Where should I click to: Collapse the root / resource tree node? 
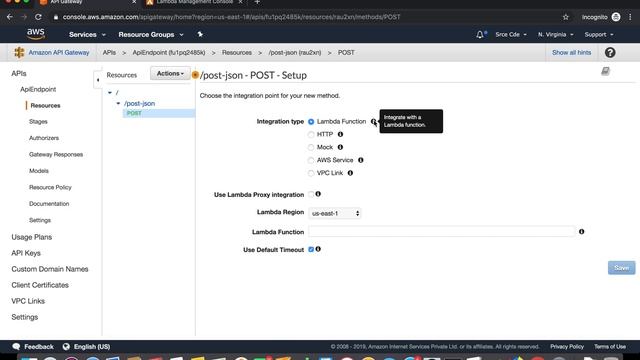click(x=110, y=93)
